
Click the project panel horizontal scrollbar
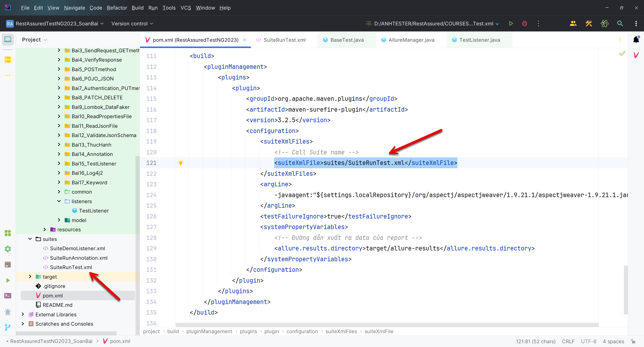pyautogui.click(x=66, y=333)
